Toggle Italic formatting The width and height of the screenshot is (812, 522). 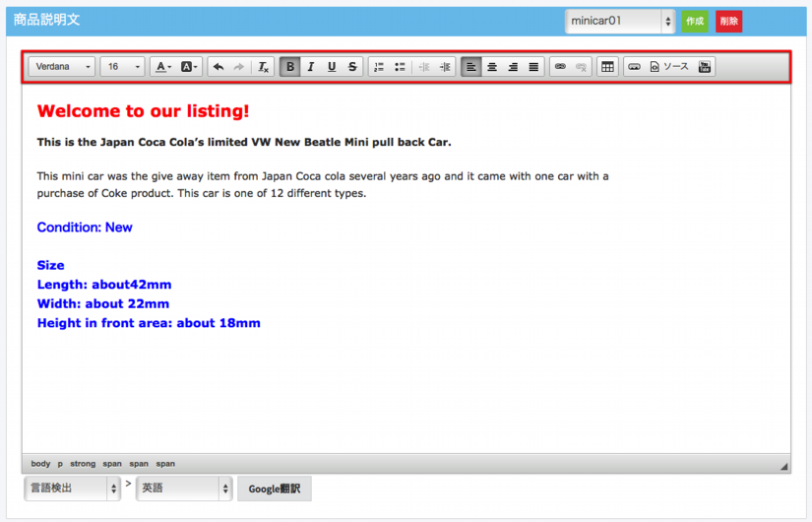[x=310, y=67]
